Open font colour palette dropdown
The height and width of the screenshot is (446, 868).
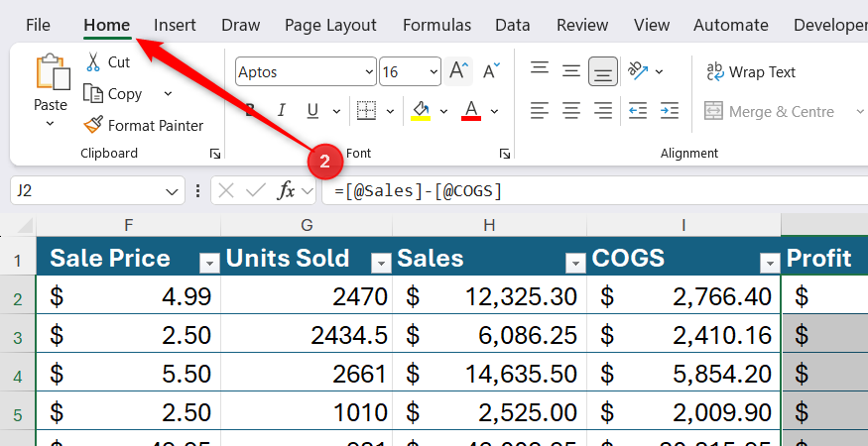pyautogui.click(x=494, y=112)
